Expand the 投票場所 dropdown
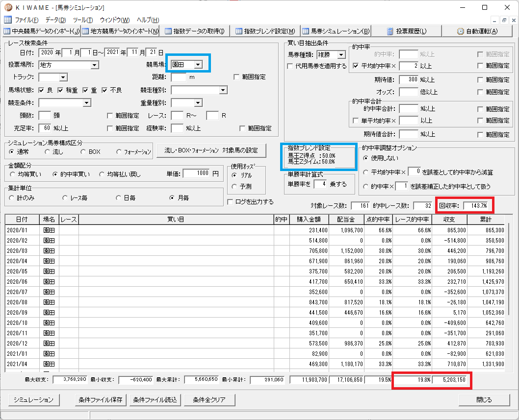Viewport: 519px width, 420px height. (x=95, y=65)
